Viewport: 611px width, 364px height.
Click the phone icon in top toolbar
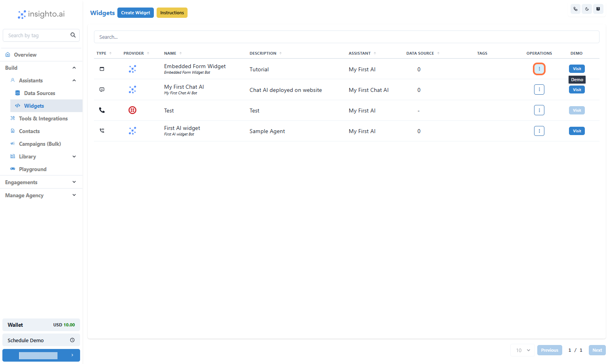(x=575, y=9)
